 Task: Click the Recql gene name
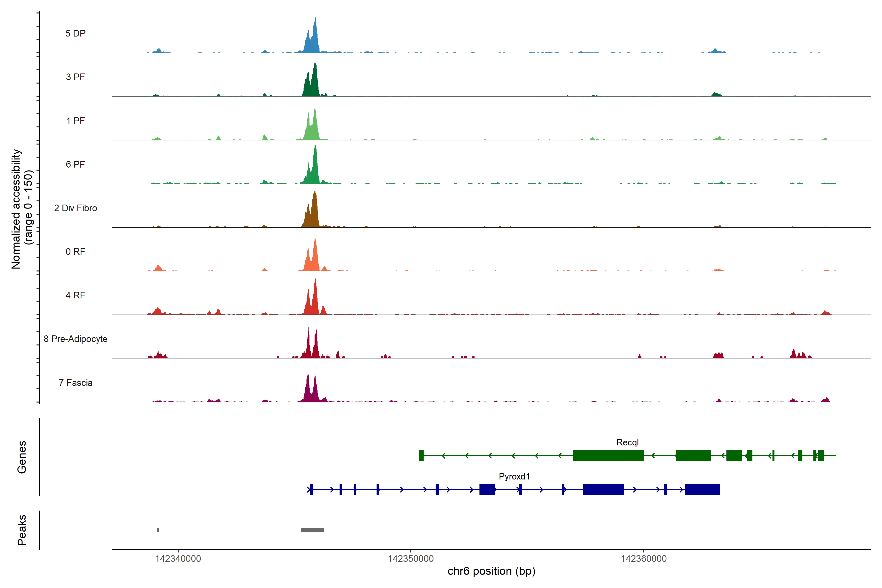(x=627, y=442)
